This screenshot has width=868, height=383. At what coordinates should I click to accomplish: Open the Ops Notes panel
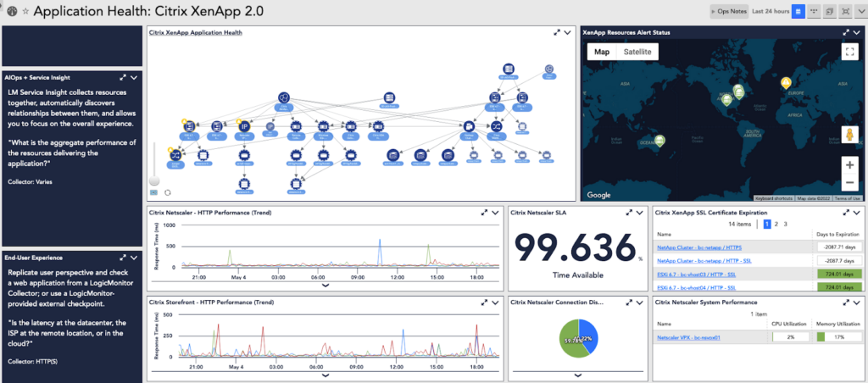point(729,11)
